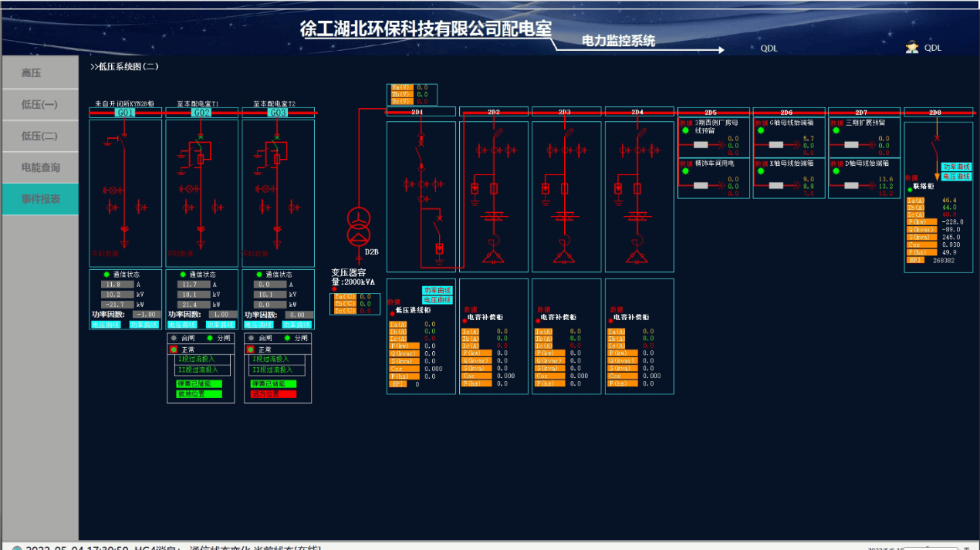Open 电压曲线 for 低压进线柜
This screenshot has height=550, width=980.
438,299
